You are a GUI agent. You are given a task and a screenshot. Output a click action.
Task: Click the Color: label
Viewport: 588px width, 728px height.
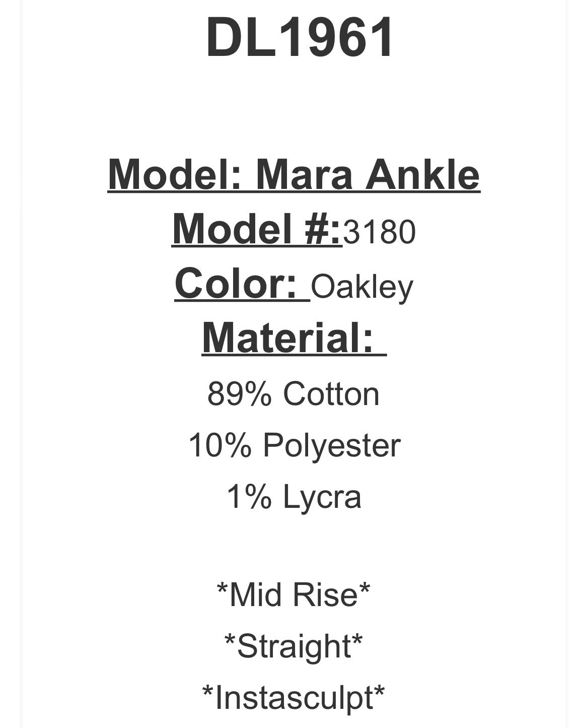click(242, 284)
